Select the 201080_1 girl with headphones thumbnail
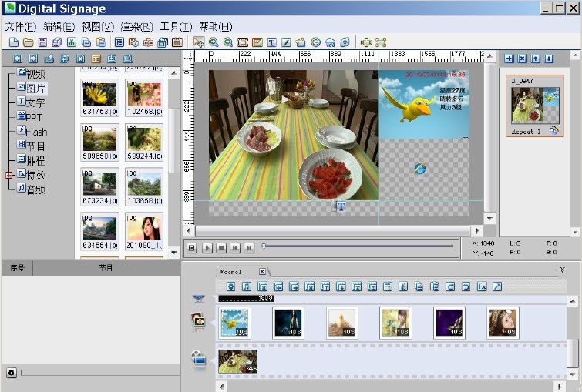 coord(144,231)
